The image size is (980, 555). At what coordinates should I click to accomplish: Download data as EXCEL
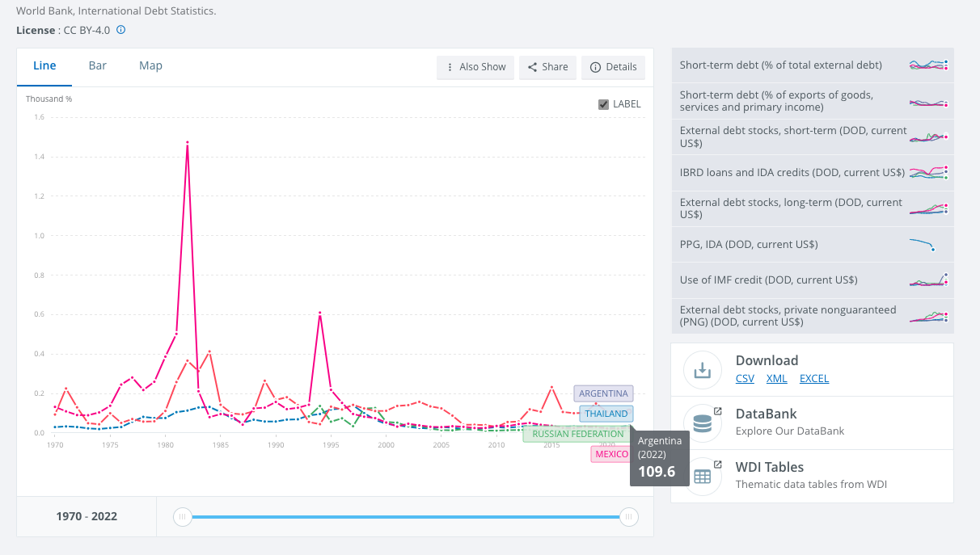(x=813, y=378)
